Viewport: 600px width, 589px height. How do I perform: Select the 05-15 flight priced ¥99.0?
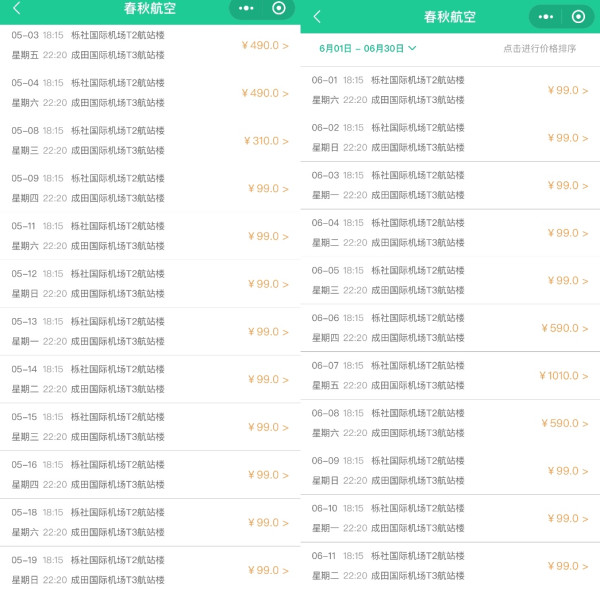[x=150, y=427]
